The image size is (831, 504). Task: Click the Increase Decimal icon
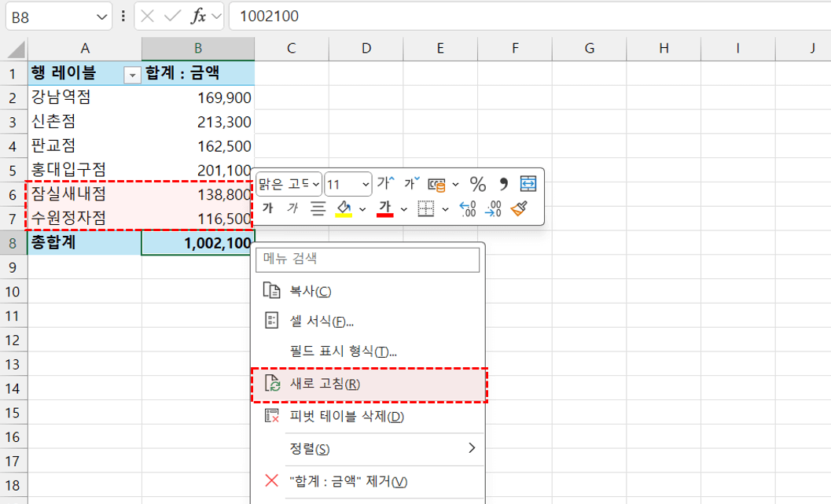tap(466, 209)
